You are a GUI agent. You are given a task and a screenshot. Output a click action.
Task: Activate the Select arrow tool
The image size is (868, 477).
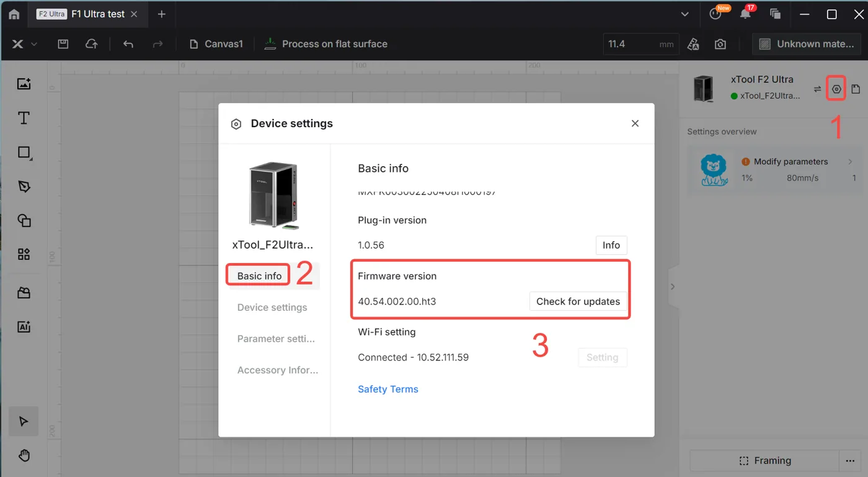pyautogui.click(x=24, y=422)
